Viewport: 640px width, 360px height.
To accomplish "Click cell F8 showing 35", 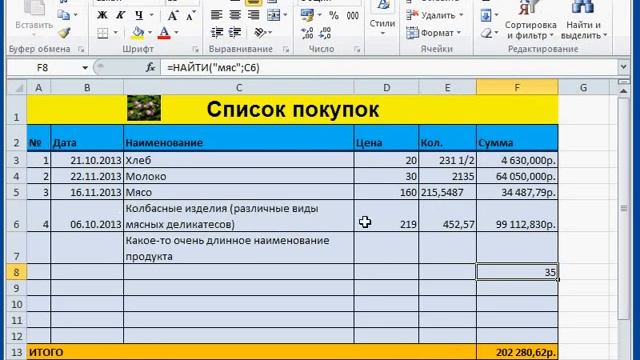I will point(517,272).
